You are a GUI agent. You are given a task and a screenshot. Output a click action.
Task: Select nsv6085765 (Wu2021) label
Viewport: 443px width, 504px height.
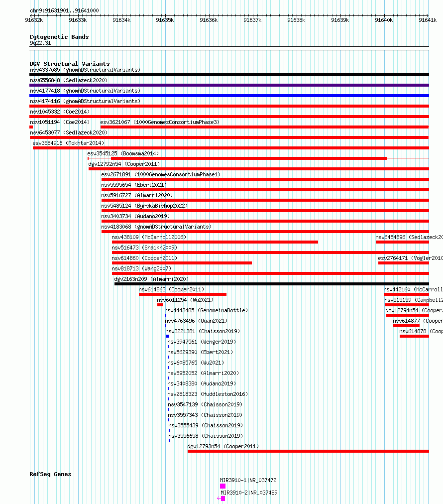(196, 362)
